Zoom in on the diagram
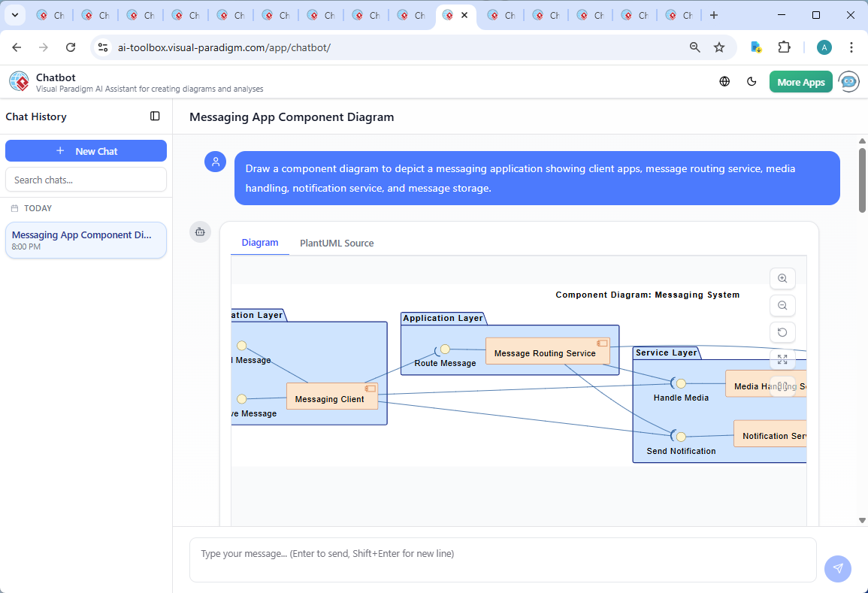 click(x=782, y=278)
